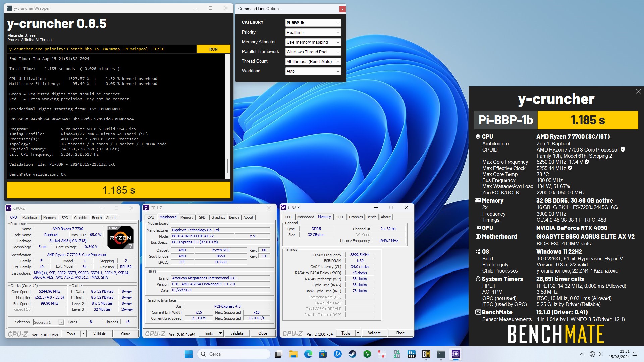Launch File Explorer from taskbar

(293, 354)
